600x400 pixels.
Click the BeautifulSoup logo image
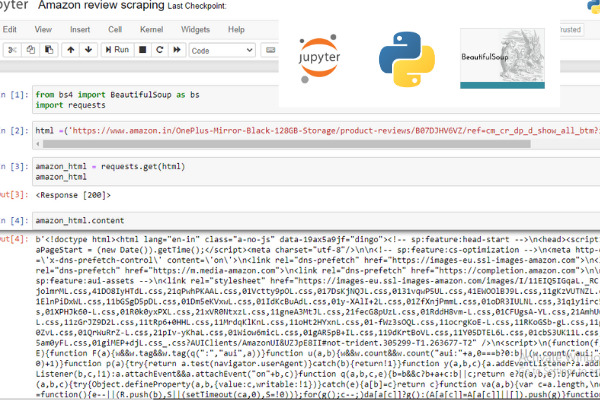(502, 58)
